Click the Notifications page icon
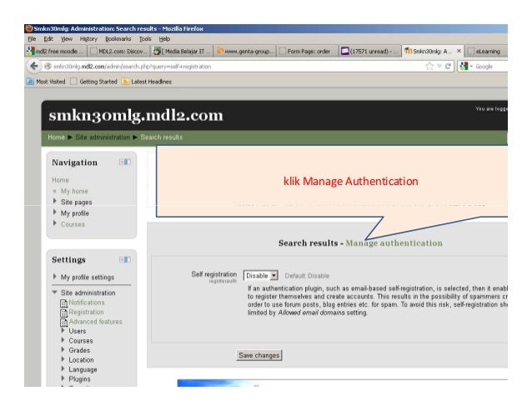 [x=63, y=303]
